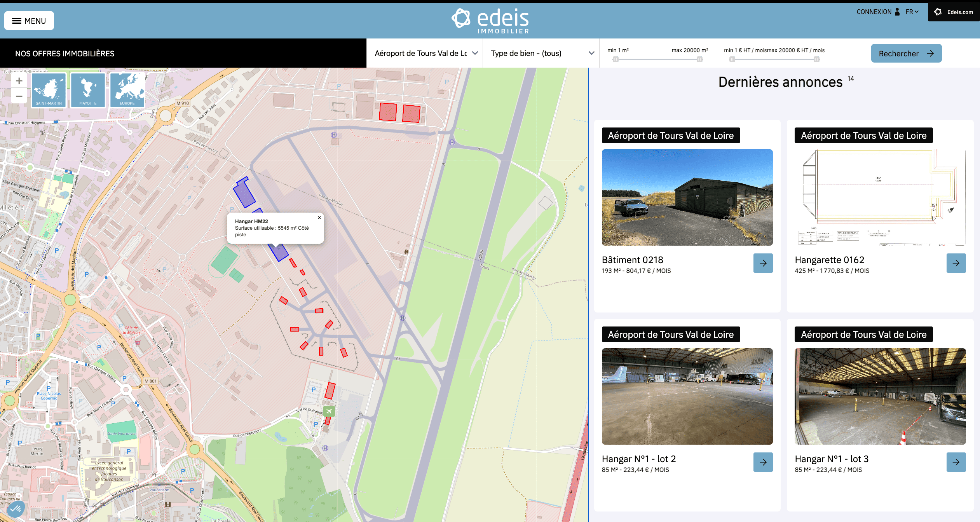Viewport: 980px width, 522px height.
Task: Select the green airplane marker on the map
Action: coord(329,411)
